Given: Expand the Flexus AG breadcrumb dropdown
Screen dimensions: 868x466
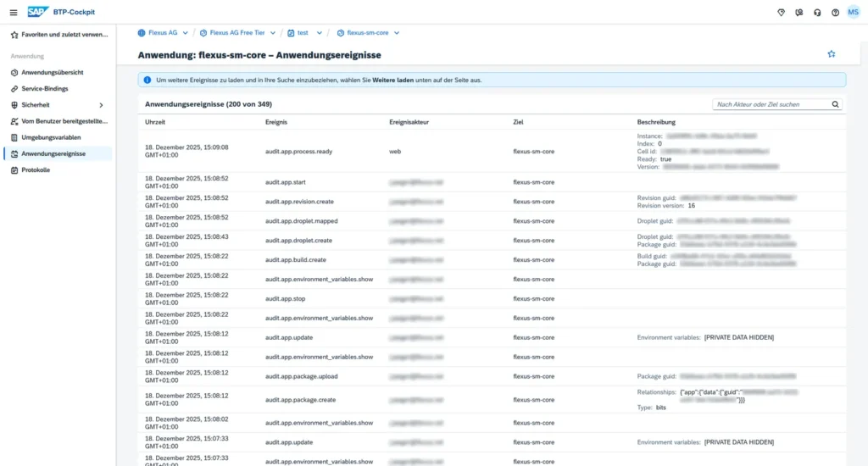Looking at the screenshot, I should (x=186, y=33).
